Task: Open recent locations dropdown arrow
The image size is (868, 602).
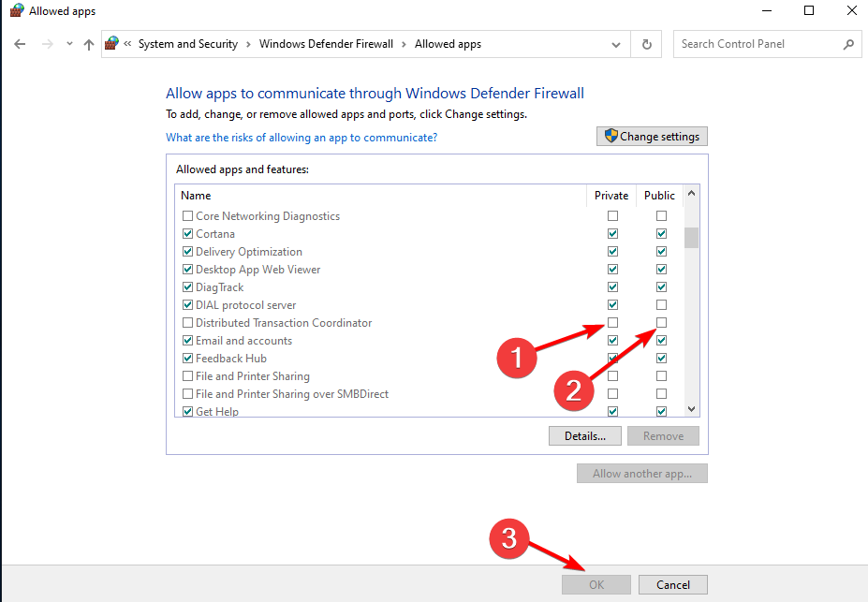Action: [69, 44]
